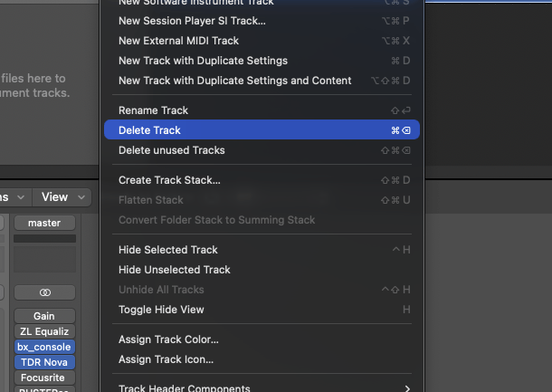The image size is (552, 392).
Task: Select Hide Selected Track
Action: pos(262,250)
